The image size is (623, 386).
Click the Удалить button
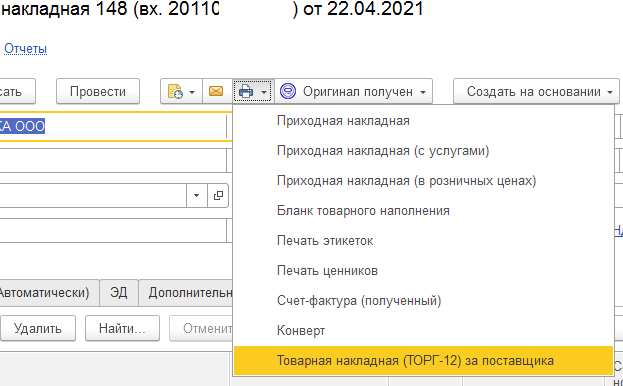coord(38,328)
